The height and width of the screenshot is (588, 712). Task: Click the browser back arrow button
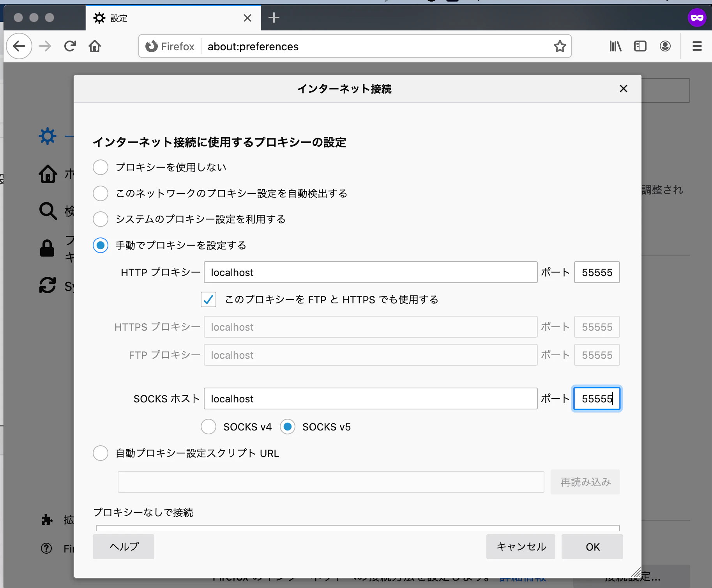(x=19, y=46)
